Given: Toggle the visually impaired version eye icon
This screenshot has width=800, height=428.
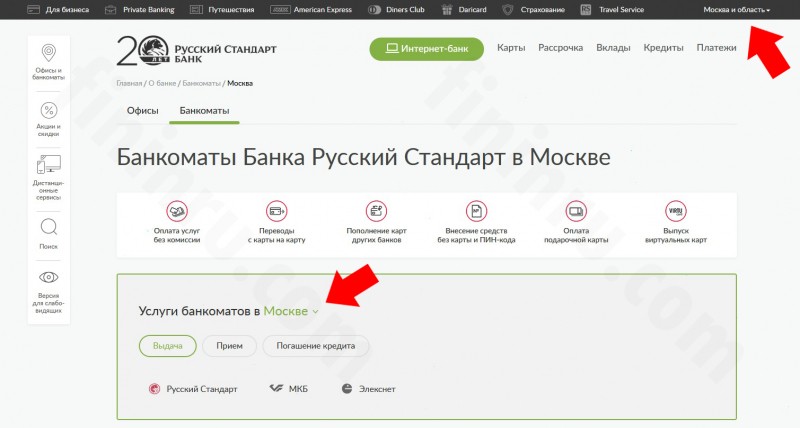Looking at the screenshot, I should pyautogui.click(x=48, y=277).
